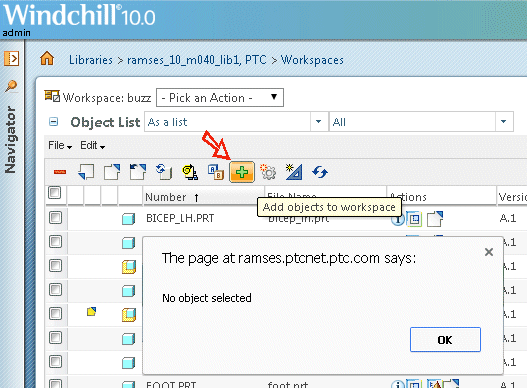Open the ramses_10_m040_lib1, PTC breadcrumb link

tap(197, 60)
